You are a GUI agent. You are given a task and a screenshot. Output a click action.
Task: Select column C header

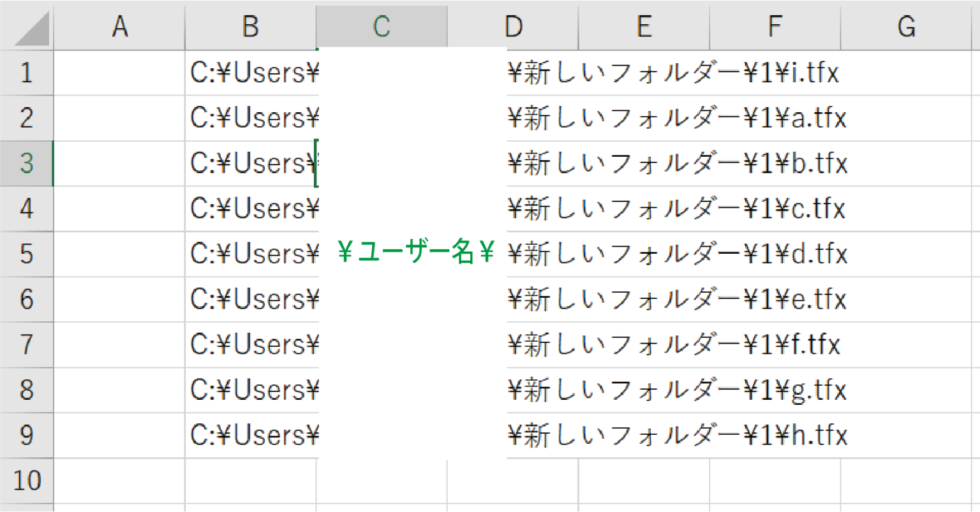click(382, 26)
